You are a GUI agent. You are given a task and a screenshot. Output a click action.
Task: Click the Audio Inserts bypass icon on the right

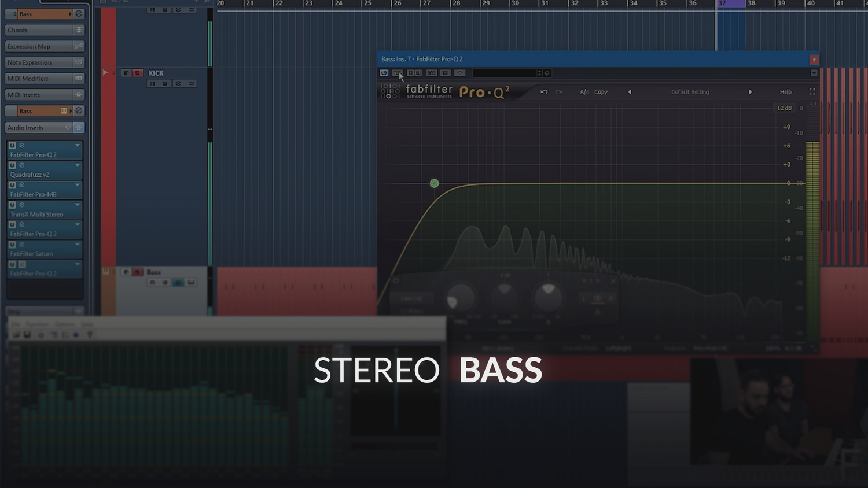pyautogui.click(x=79, y=127)
